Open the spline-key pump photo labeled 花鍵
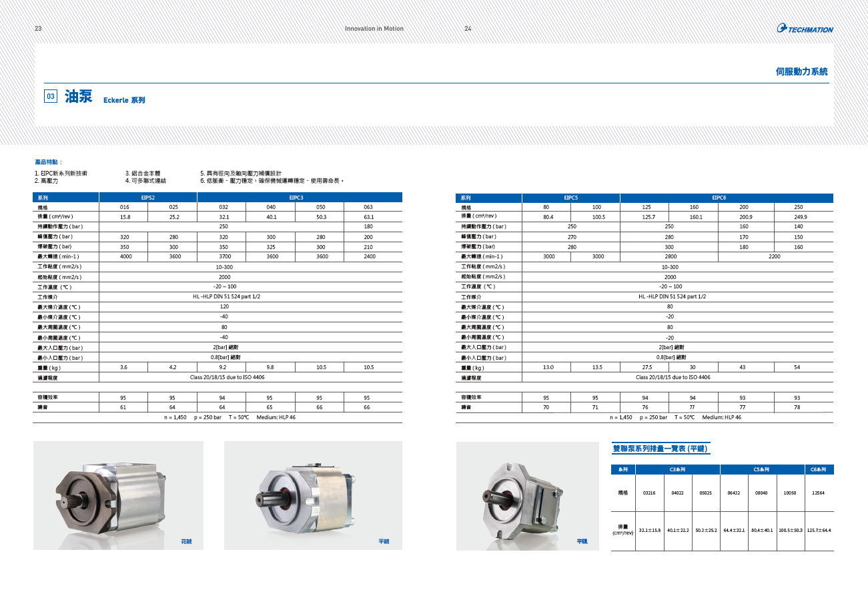Image resolution: width=868 pixels, height=592 pixels. tap(118, 496)
